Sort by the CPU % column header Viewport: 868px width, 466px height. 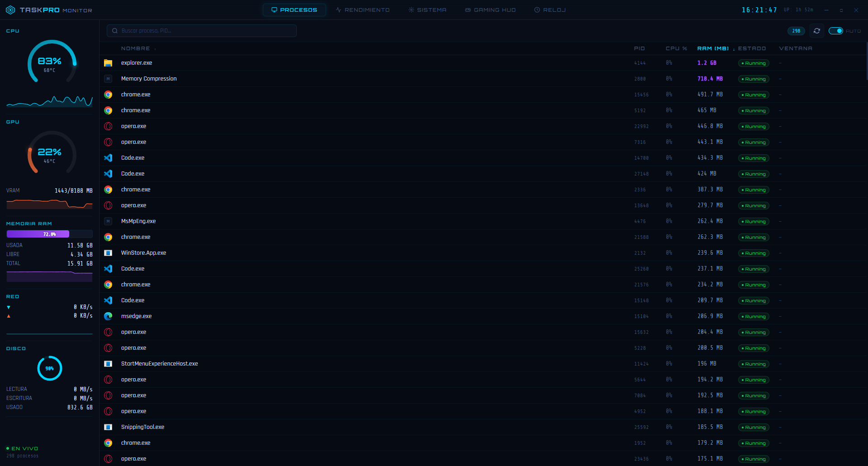(x=677, y=48)
